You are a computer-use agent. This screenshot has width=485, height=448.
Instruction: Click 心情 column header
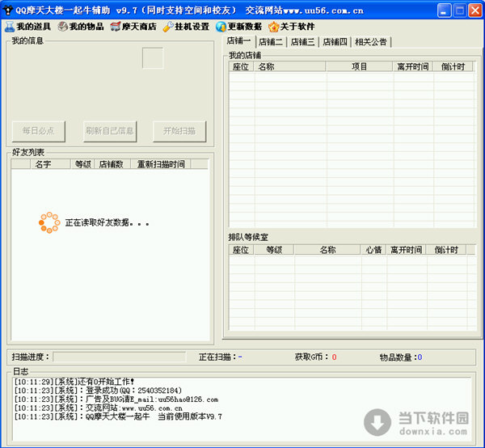coord(373,250)
